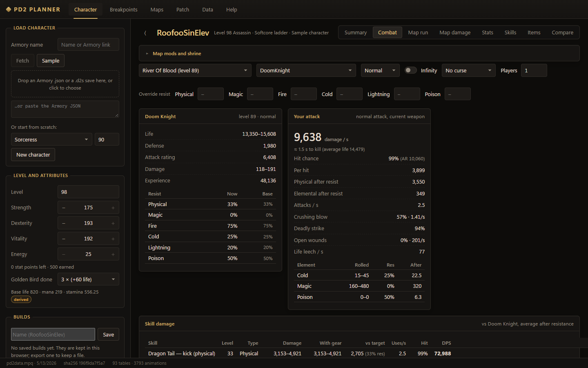Switch to the Skills tab
Image resolution: width=588 pixels, height=368 pixels.
click(510, 33)
